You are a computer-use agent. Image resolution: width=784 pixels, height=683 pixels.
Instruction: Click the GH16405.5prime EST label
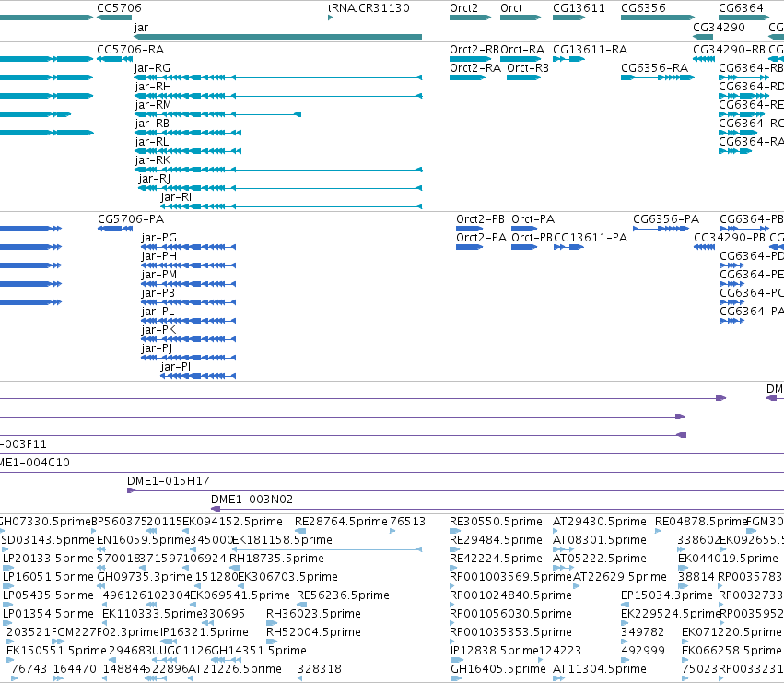coord(498,669)
